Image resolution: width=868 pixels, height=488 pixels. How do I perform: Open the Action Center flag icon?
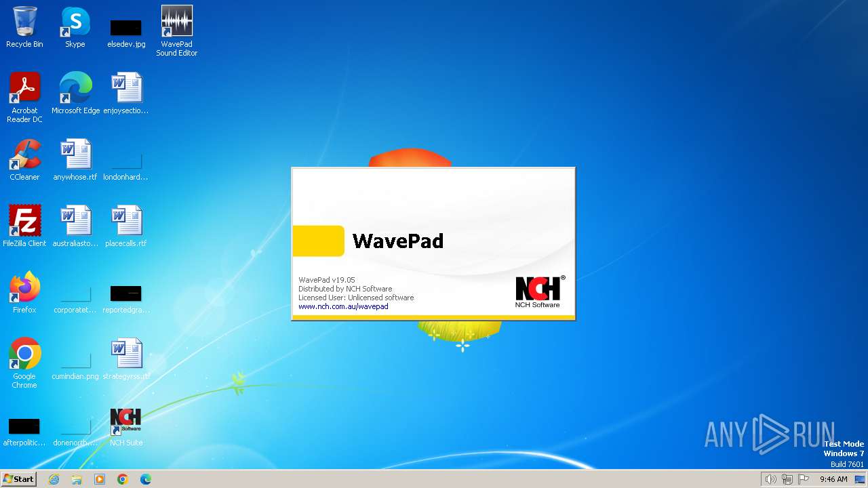(804, 479)
